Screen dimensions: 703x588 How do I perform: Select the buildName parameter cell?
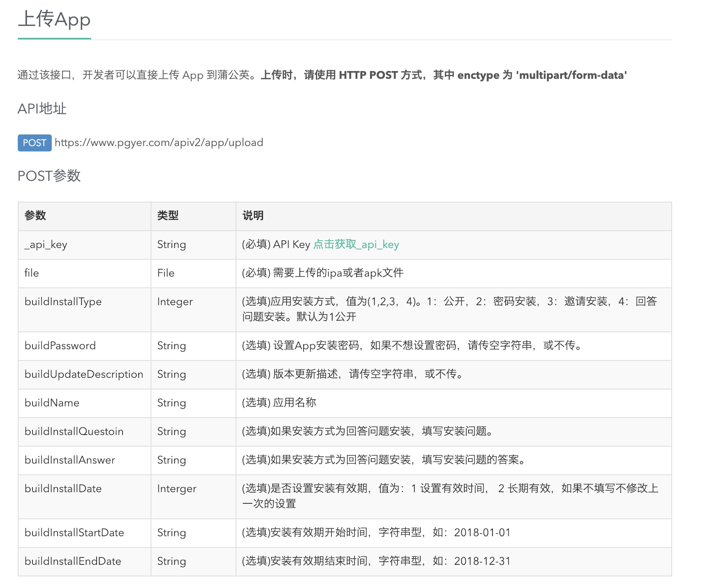[x=85, y=403]
